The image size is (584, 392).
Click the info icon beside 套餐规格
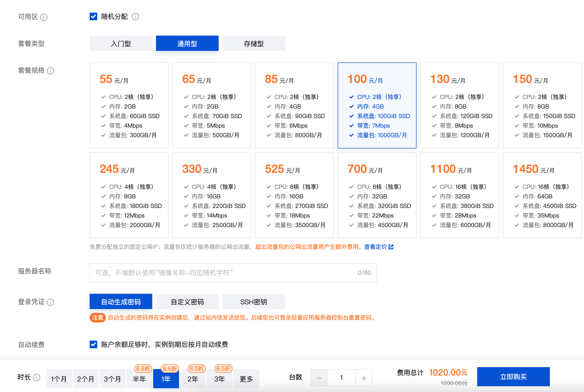coord(50,71)
